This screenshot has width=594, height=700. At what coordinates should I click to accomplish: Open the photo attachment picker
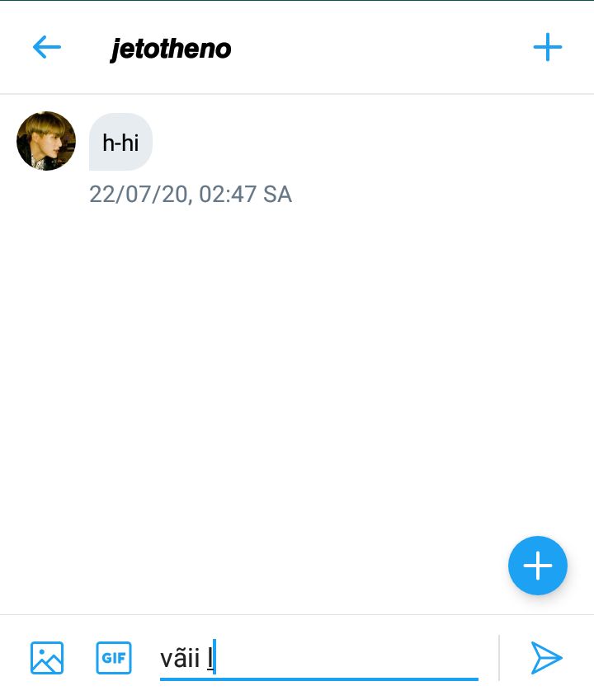pyautogui.click(x=47, y=658)
